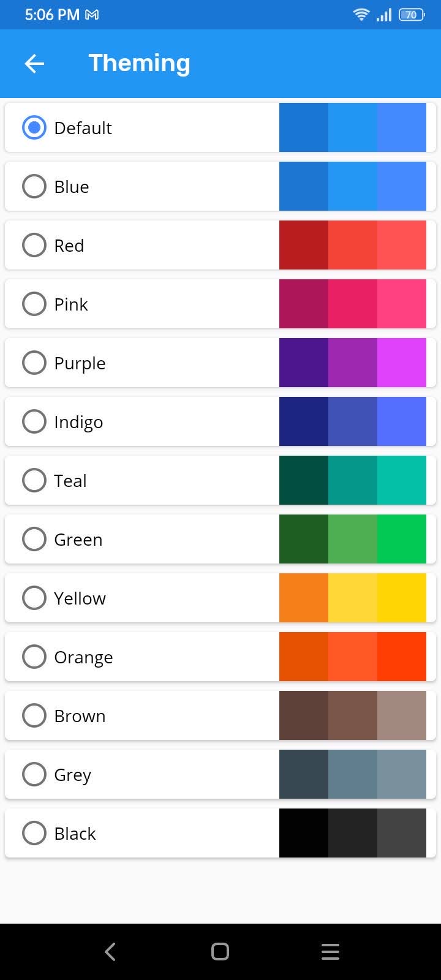441x980 pixels.
Task: Tap the back arrow in the header
Action: click(x=34, y=63)
